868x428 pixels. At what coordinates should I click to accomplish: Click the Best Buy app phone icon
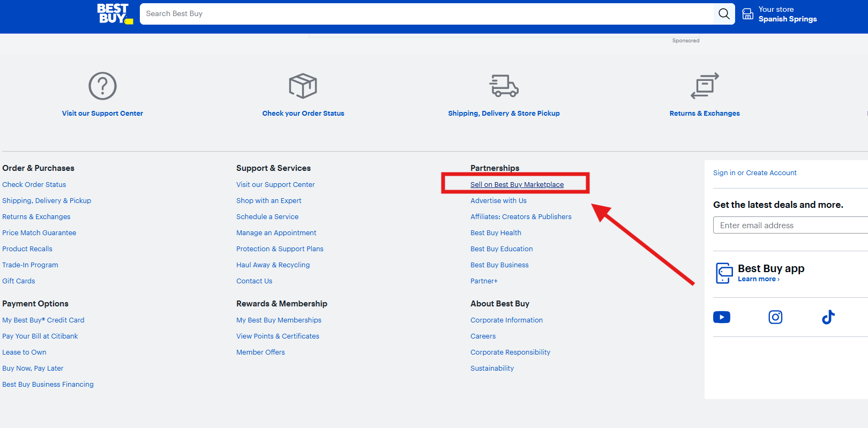click(x=724, y=273)
